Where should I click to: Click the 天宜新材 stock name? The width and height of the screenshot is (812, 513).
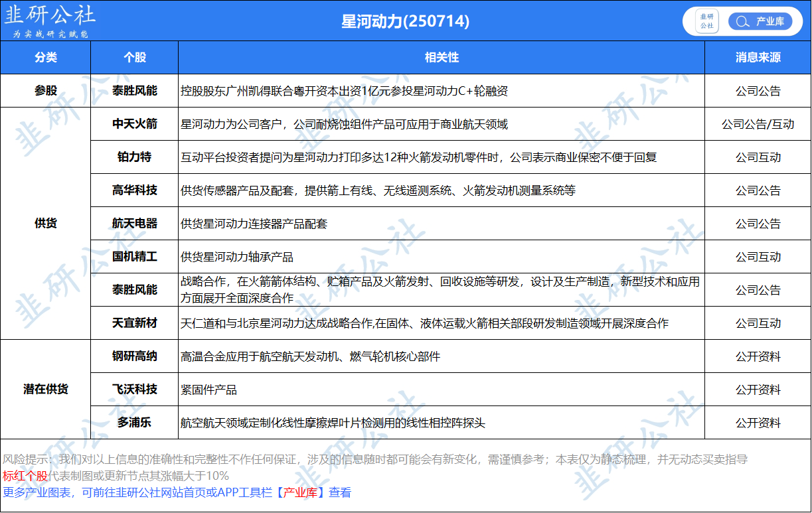tap(134, 323)
